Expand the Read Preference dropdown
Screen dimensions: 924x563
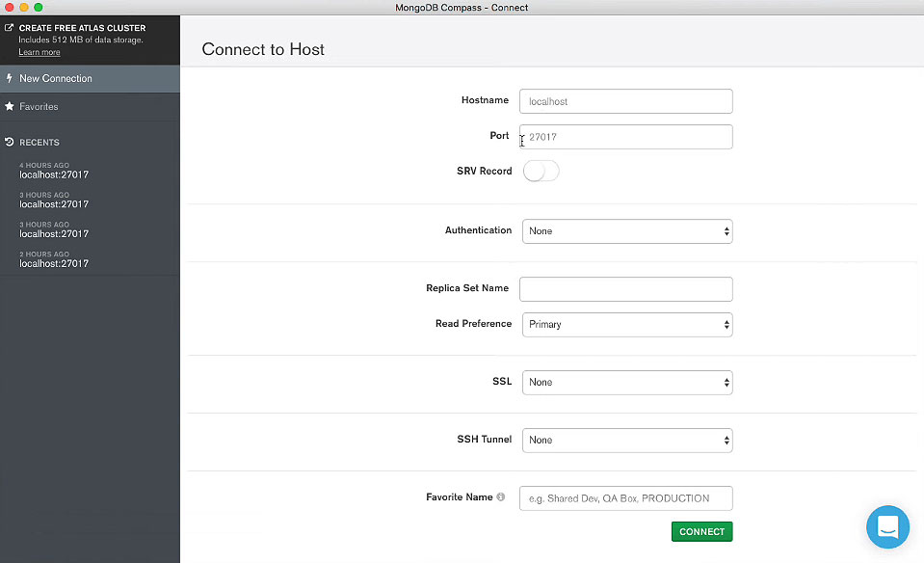pyautogui.click(x=626, y=325)
